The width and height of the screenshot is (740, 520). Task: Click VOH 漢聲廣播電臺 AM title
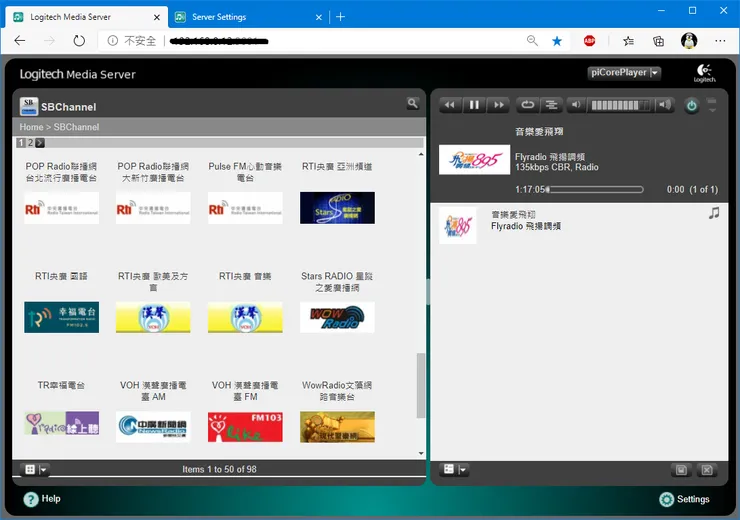tap(153, 391)
